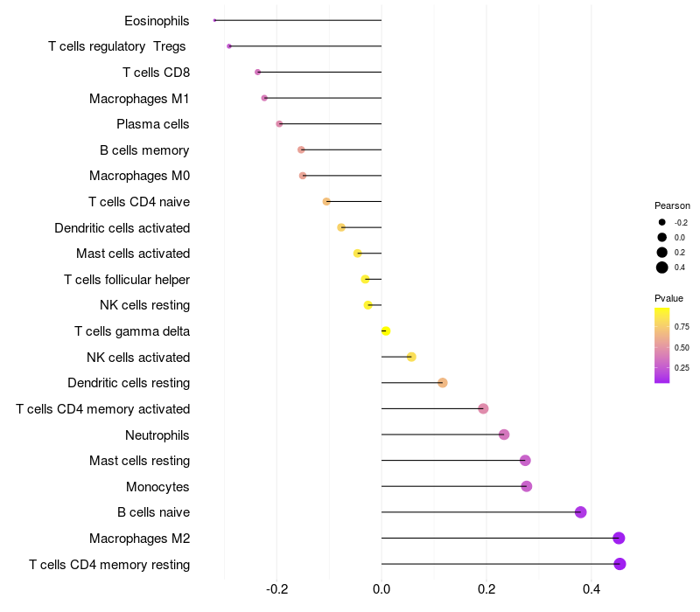Click the T cells regulatory Tregs label
Viewport: 700px width, 612px height.
[x=118, y=46]
